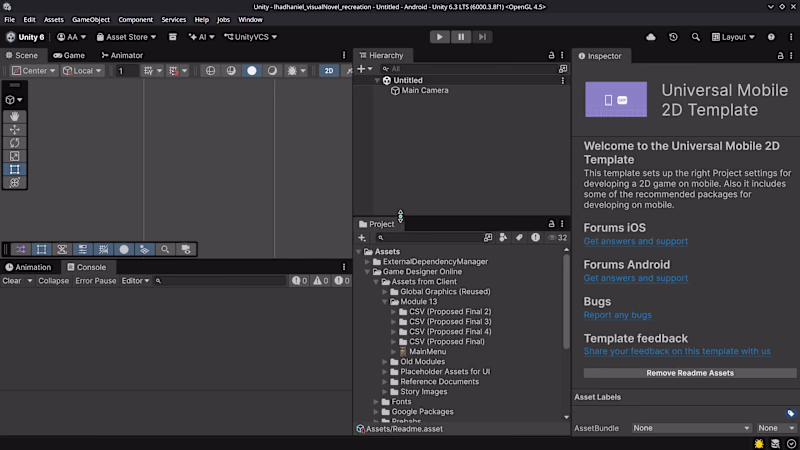Collapse the Module 13 folder
Viewport: 800px width, 450px height.
click(x=385, y=302)
